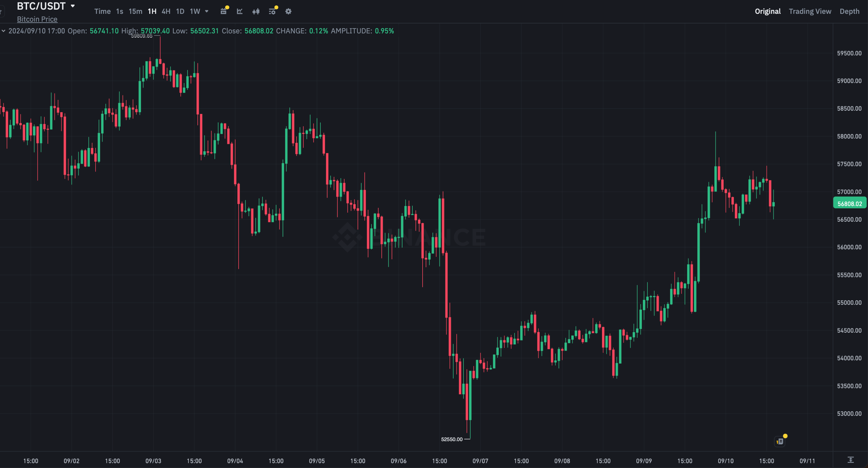Open the Bitcoin Price link

(37, 19)
